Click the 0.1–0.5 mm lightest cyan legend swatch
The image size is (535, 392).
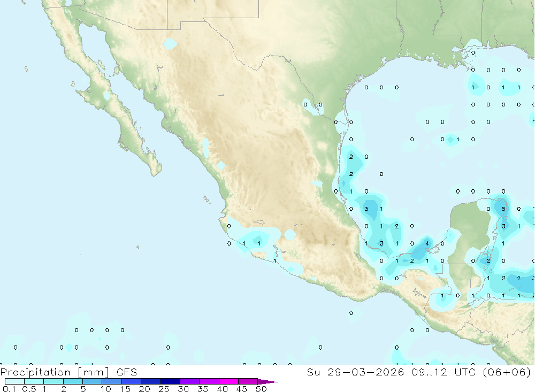[14, 381]
